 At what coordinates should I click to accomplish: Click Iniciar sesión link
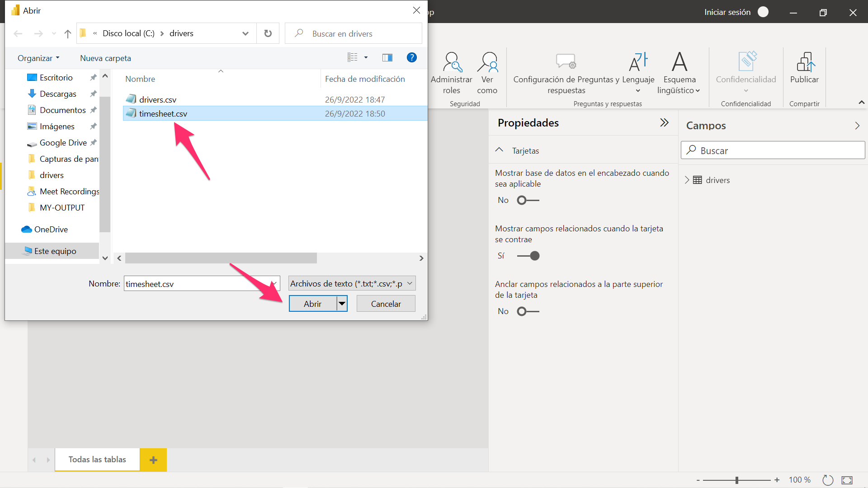(x=727, y=12)
